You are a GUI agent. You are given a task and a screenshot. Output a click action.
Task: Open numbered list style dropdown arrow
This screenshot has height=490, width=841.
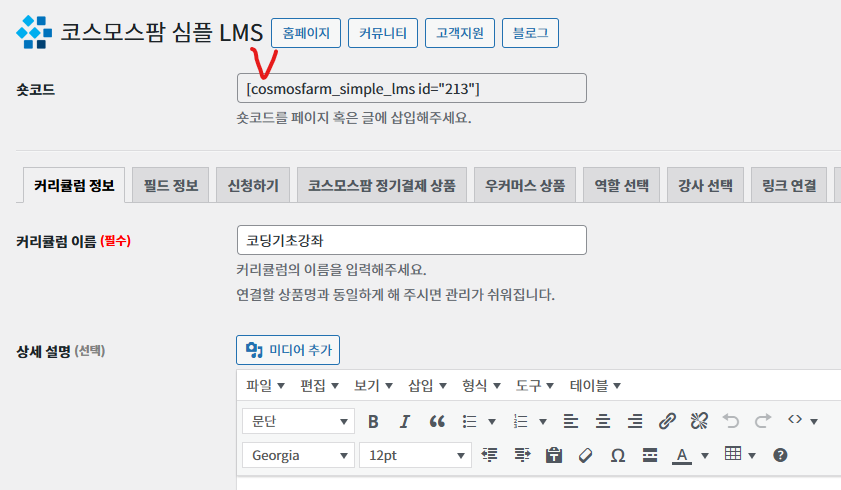coord(543,422)
